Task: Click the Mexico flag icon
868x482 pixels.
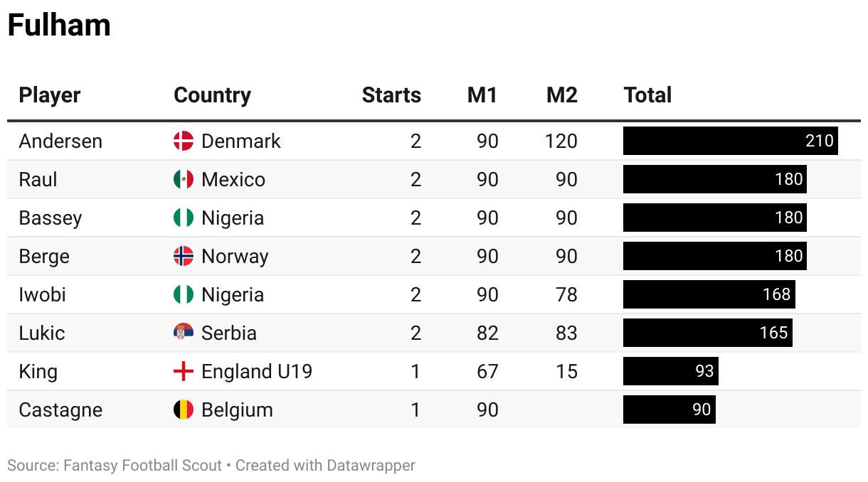Action: coord(184,179)
